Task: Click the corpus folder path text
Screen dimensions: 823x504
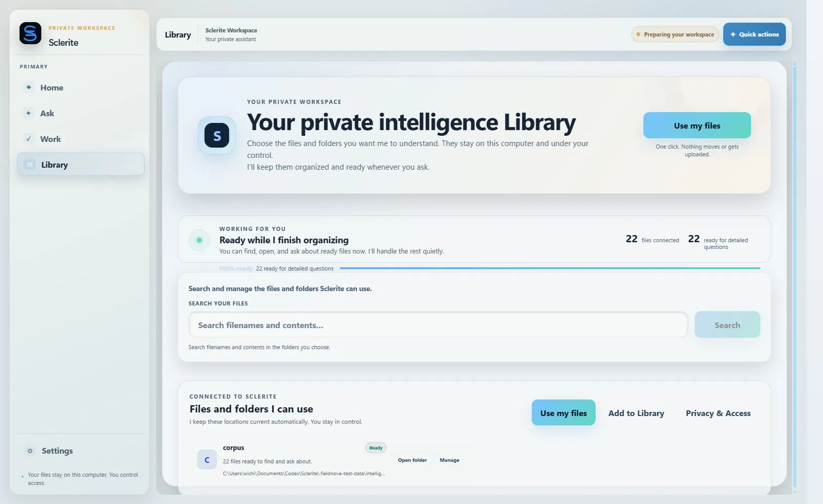Action: point(304,473)
